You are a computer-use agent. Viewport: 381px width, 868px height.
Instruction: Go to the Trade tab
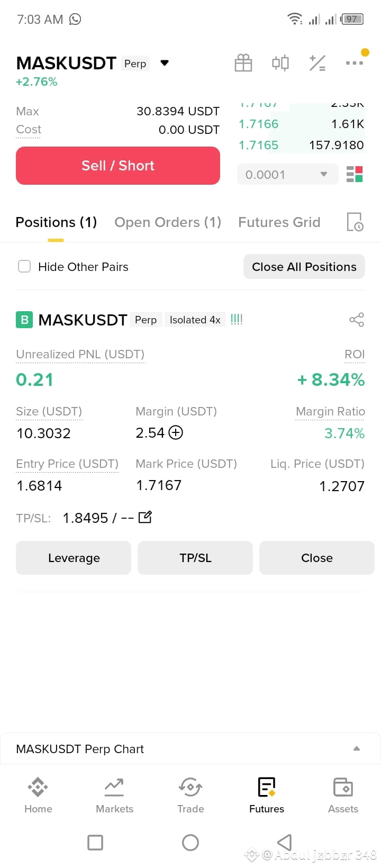click(190, 795)
